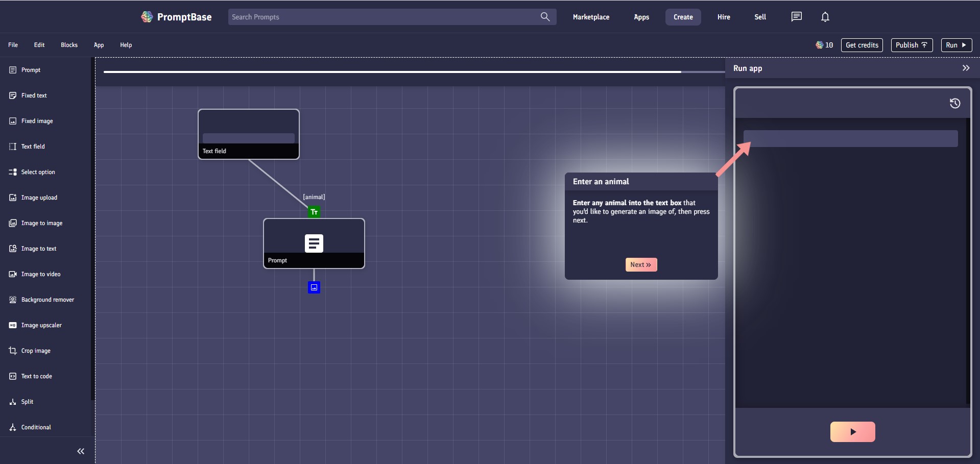The height and width of the screenshot is (464, 980).
Task: Open the File menu
Action: 13,45
